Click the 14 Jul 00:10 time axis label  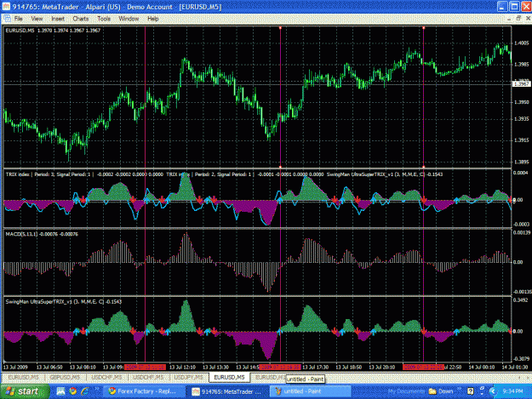click(x=482, y=368)
